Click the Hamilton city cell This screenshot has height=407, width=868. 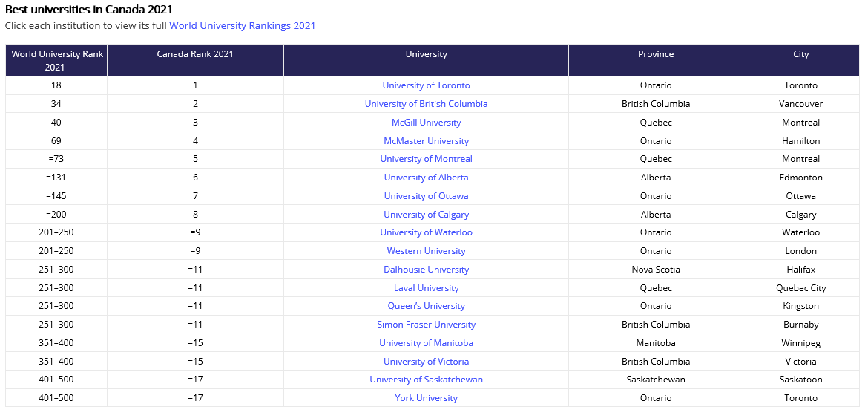[x=801, y=141]
